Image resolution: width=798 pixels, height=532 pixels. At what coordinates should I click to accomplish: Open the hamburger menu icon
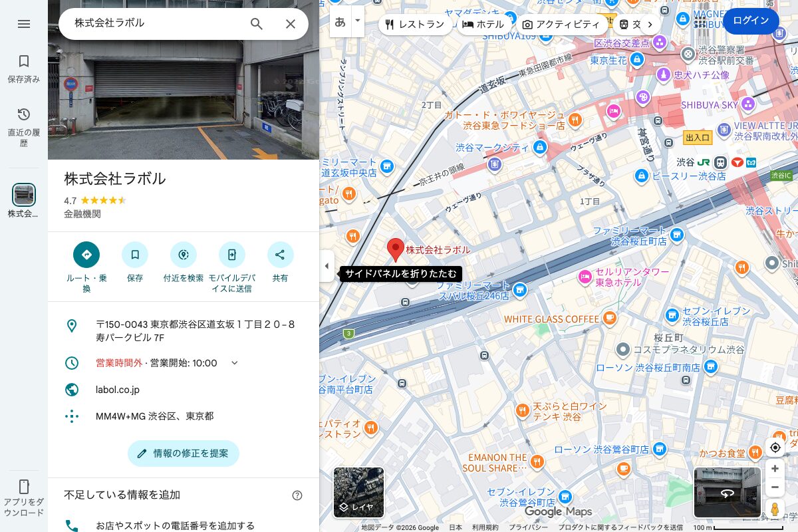click(x=24, y=24)
